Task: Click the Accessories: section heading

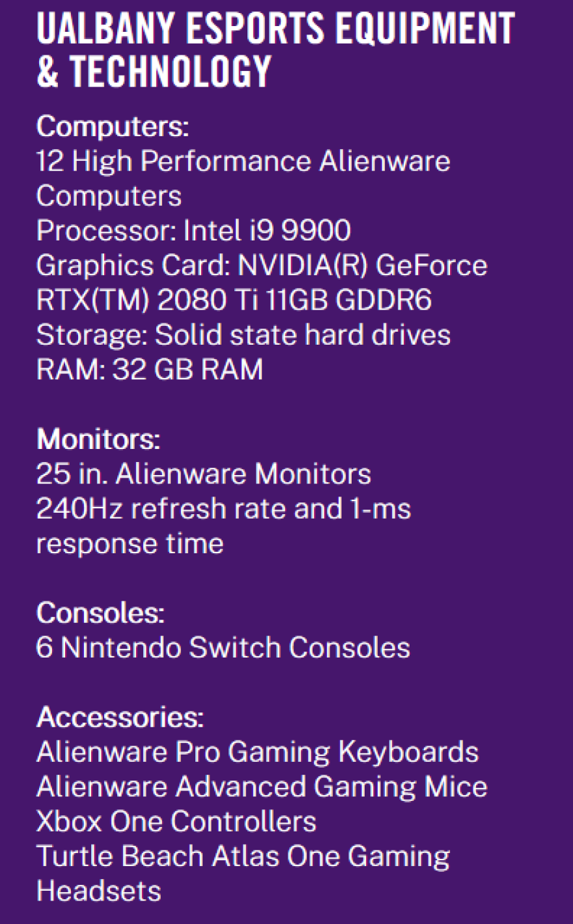Action: point(120,717)
